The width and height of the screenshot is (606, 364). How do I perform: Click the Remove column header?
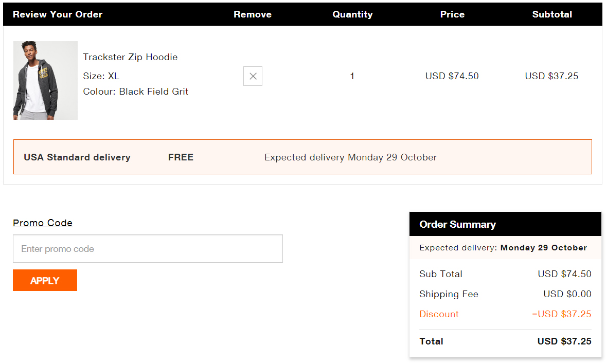point(253,14)
